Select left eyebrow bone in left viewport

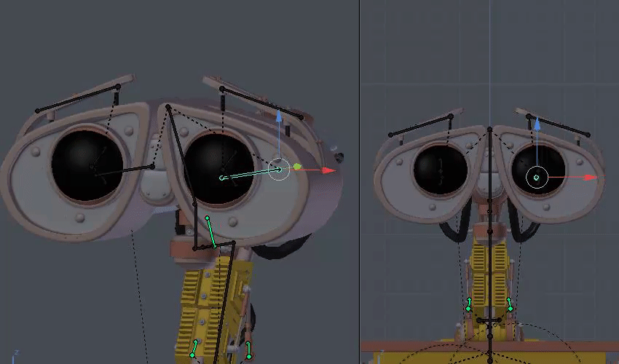pyautogui.click(x=78, y=99)
